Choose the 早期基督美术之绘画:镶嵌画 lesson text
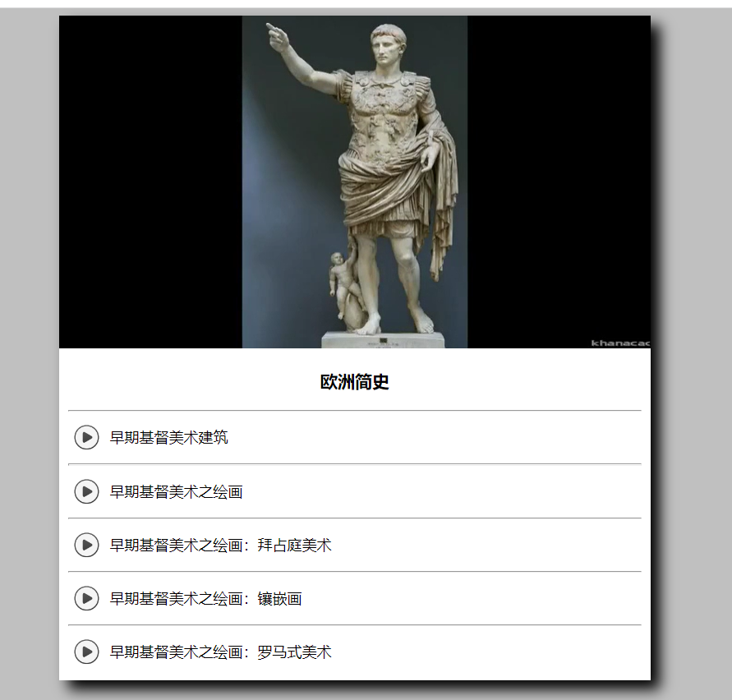Viewport: 732px width, 700px height. pos(206,599)
